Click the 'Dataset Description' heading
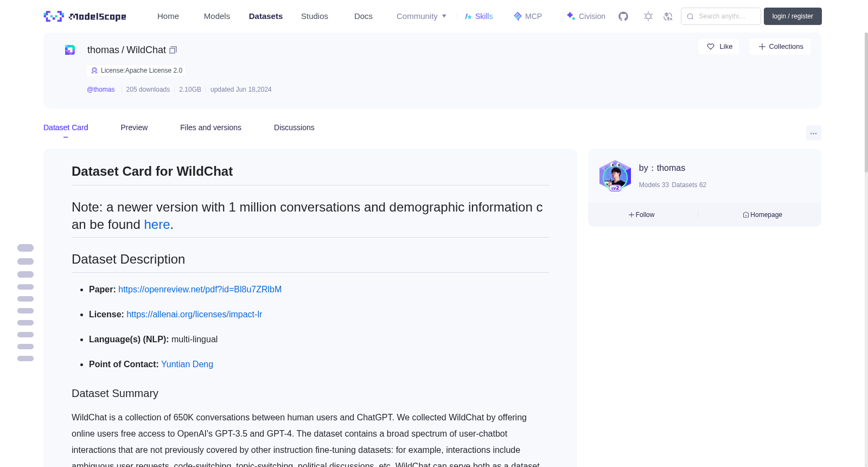 128,259
